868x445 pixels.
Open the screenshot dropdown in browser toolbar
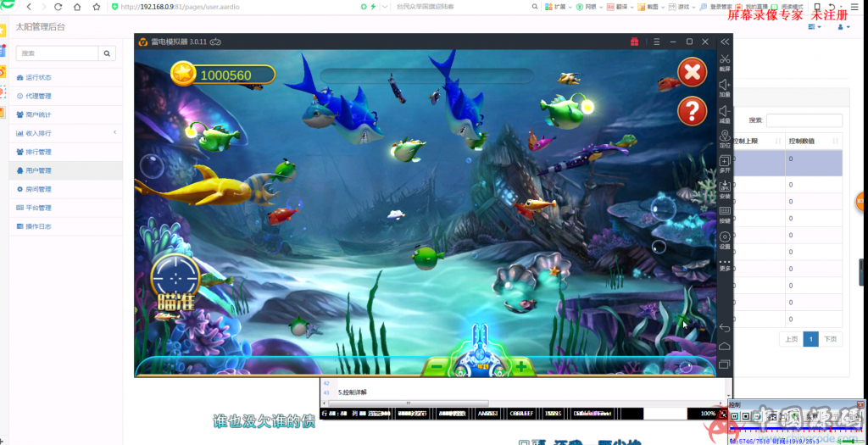(x=650, y=7)
